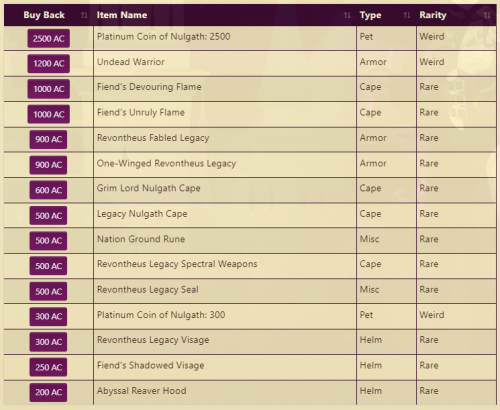This screenshot has height=410, width=500.
Task: Click the Item Name sort arrows icon
Action: tap(347, 15)
